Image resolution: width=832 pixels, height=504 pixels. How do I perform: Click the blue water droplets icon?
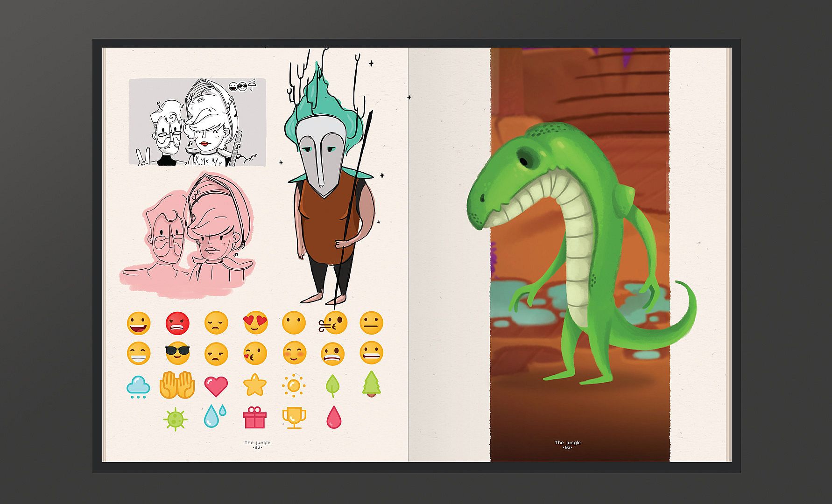coord(214,416)
